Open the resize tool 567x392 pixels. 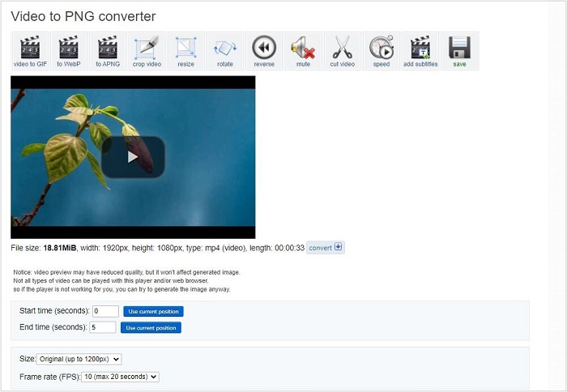[185, 51]
